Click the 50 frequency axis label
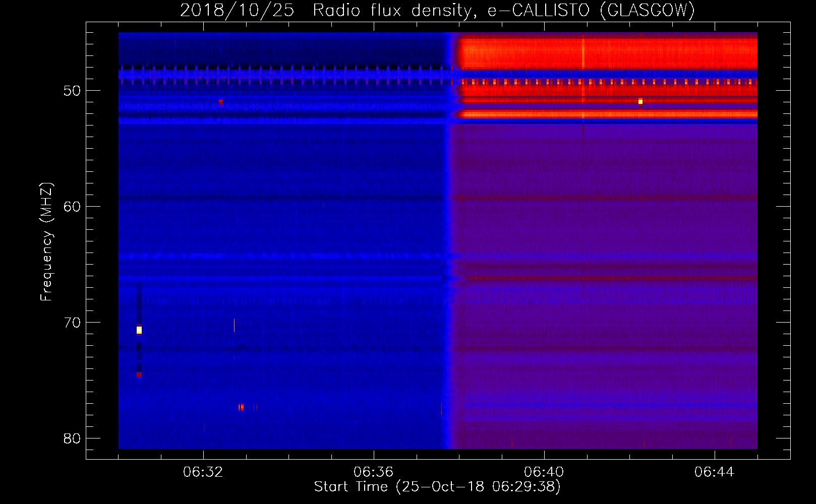The width and height of the screenshot is (816, 504). point(72,91)
